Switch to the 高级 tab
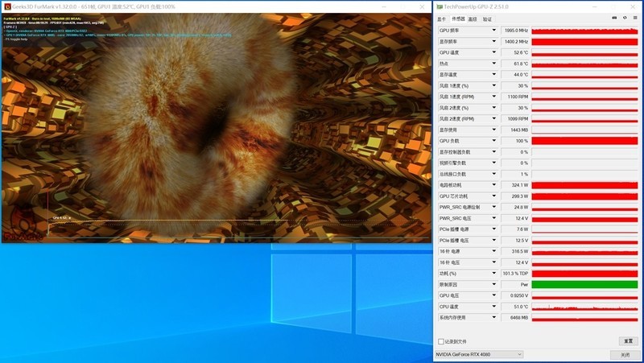The width and height of the screenshot is (644, 363). [473, 19]
